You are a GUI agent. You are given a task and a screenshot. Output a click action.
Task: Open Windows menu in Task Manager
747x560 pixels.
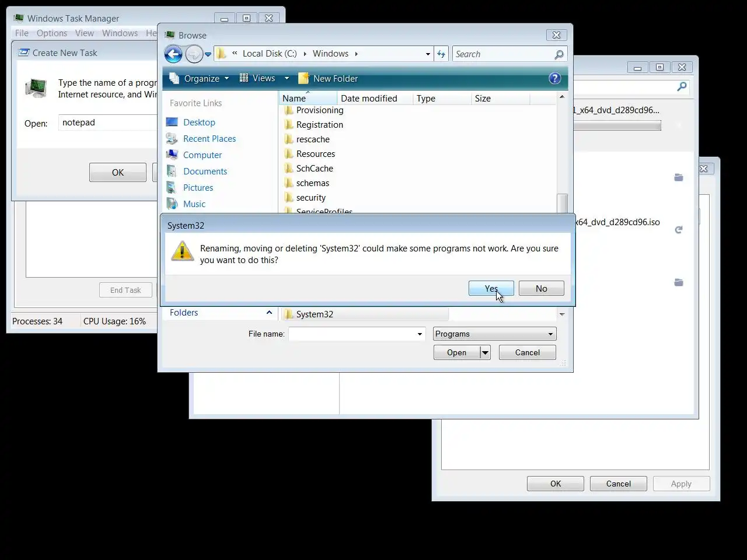120,33
